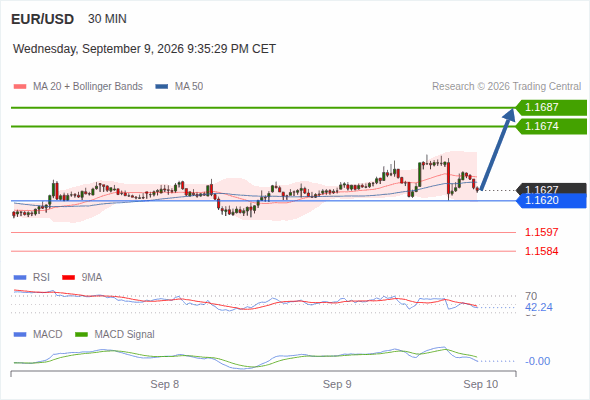Click the chart date and time text
The width and height of the screenshot is (590, 400).
144,49
